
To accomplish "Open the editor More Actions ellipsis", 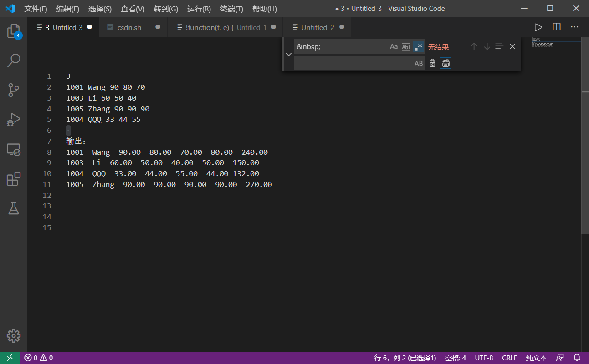I will coord(574,27).
